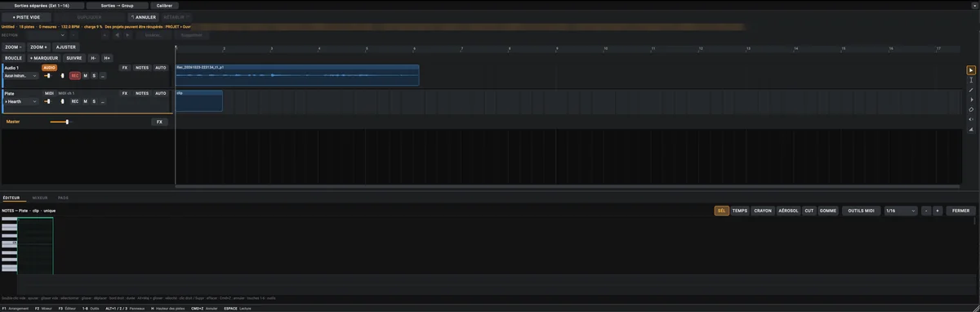Screen dimensions: 980x312
Task: Mute the Piste MIDI track
Action: coord(86,101)
